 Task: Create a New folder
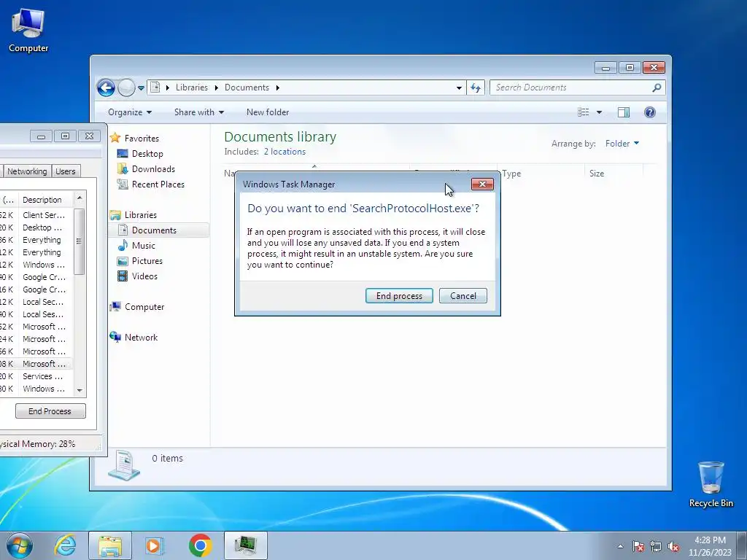(x=267, y=112)
